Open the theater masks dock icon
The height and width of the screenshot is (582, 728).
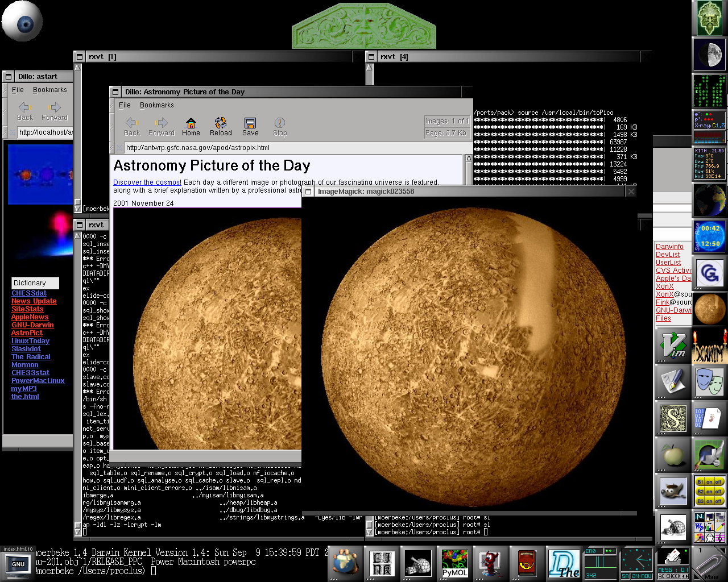tap(709, 381)
